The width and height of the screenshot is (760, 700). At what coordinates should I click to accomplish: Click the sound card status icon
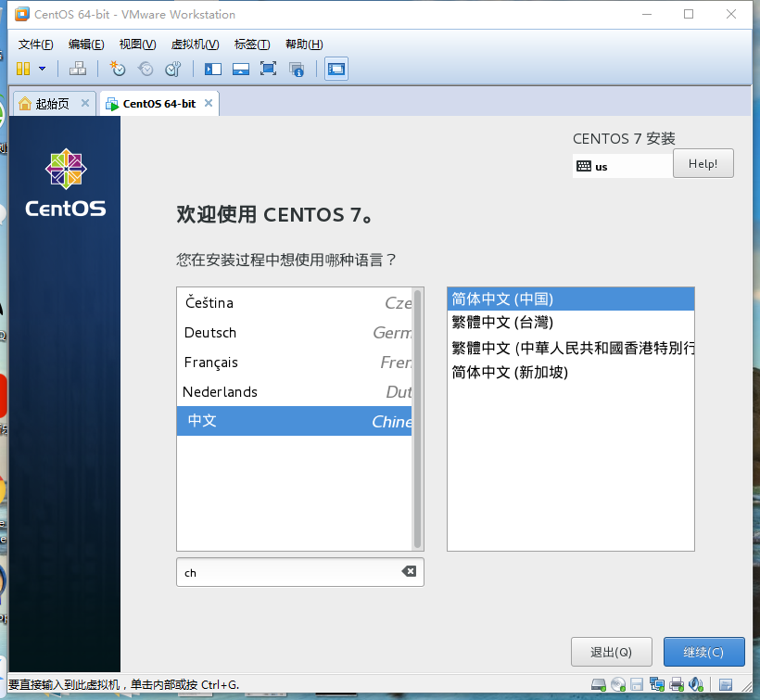[x=696, y=684]
